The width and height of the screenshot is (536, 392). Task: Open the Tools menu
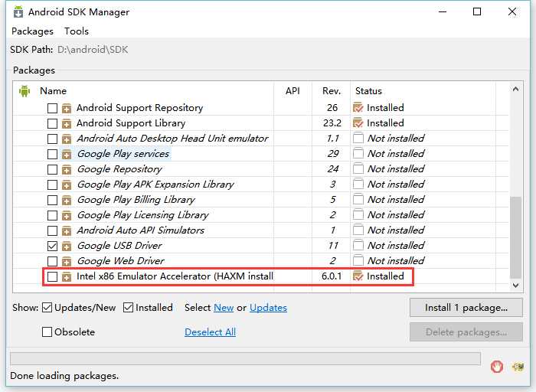coord(77,31)
